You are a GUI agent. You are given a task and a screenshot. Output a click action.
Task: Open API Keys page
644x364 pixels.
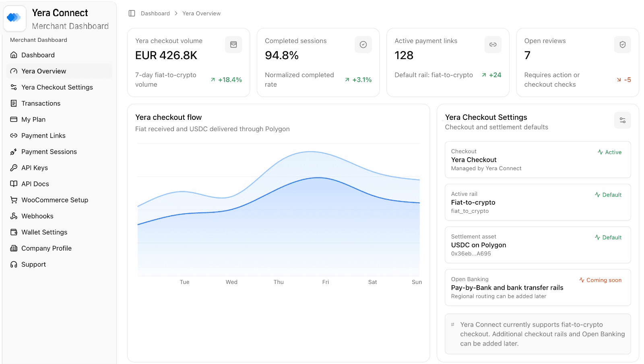[59, 168]
